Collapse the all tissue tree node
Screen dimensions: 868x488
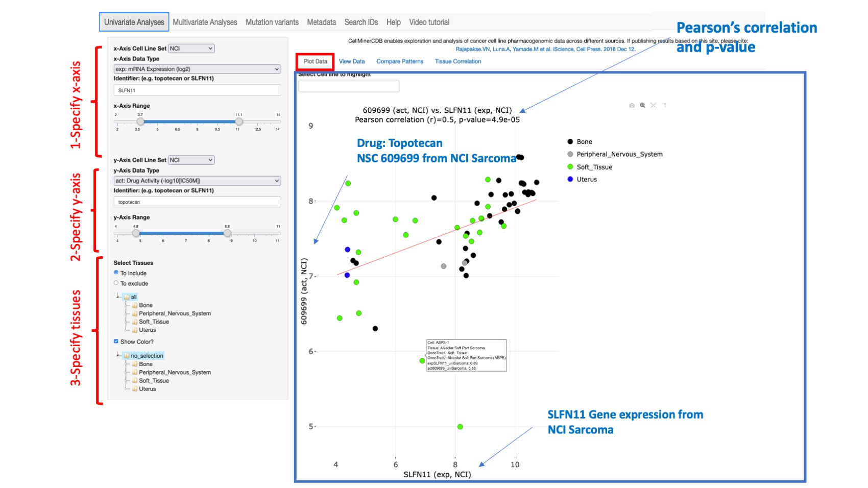tap(117, 296)
